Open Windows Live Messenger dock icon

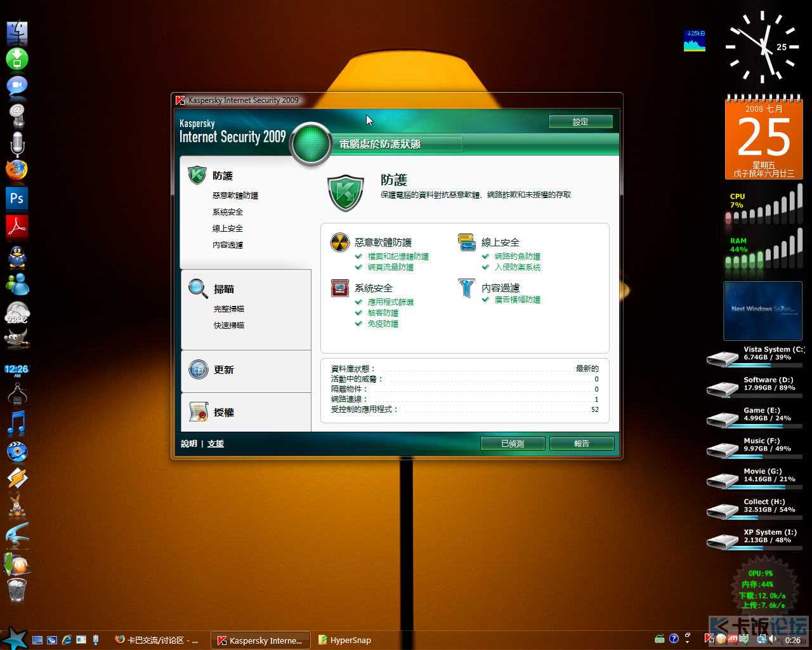(x=17, y=284)
